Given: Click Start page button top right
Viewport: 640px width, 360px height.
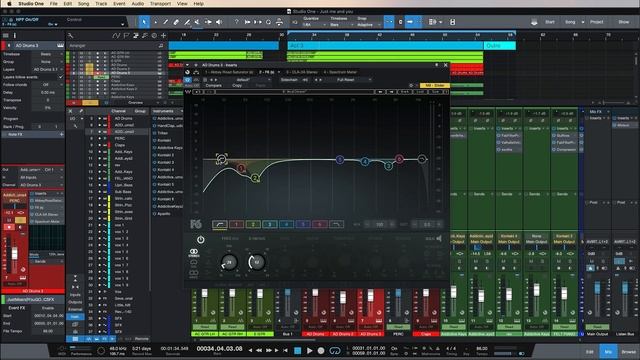Looking at the screenshot, I should point(549,22).
